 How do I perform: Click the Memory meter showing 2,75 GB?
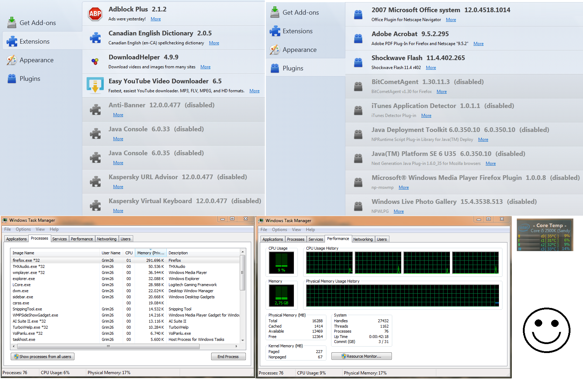coord(281,295)
